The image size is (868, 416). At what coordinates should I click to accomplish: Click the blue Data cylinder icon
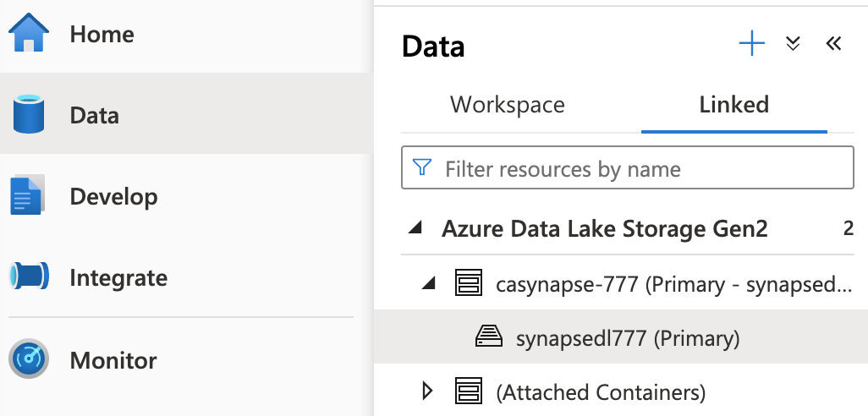click(x=29, y=115)
